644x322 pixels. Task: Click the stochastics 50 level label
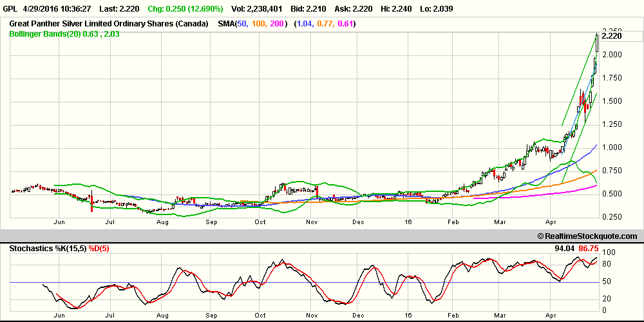click(606, 282)
